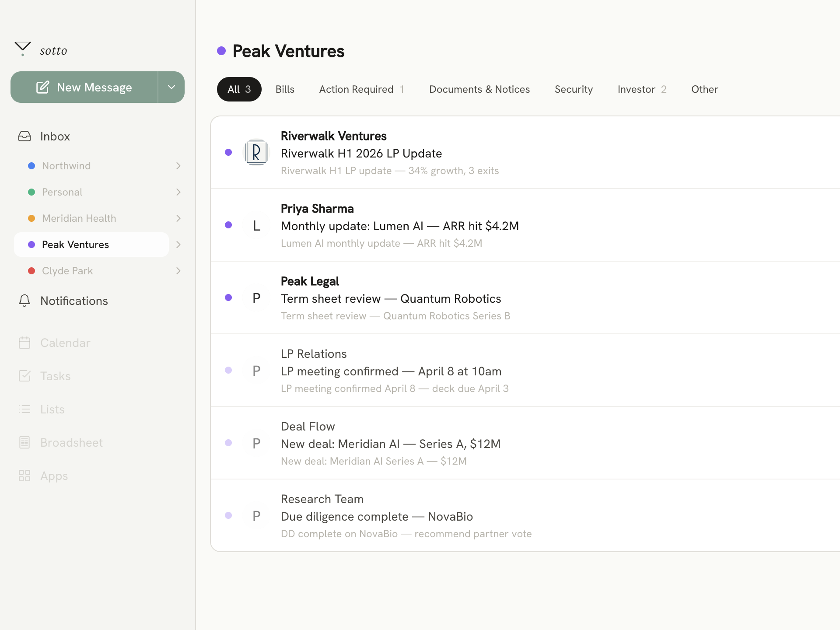
Task: Click the purple Peak Ventures header dot
Action: [221, 51]
